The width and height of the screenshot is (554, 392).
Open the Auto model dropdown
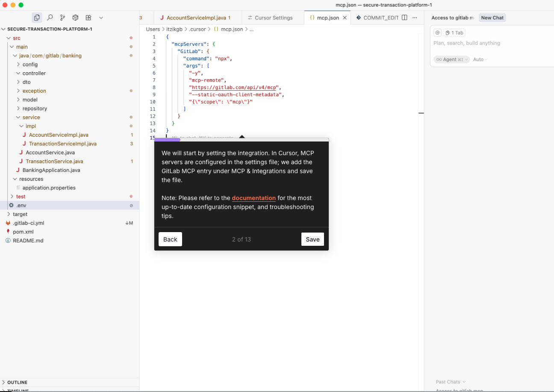pos(480,59)
